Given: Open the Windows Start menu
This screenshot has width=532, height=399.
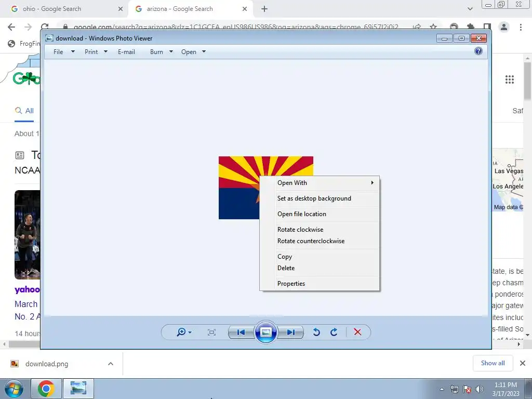Looking at the screenshot, I should pos(14,389).
